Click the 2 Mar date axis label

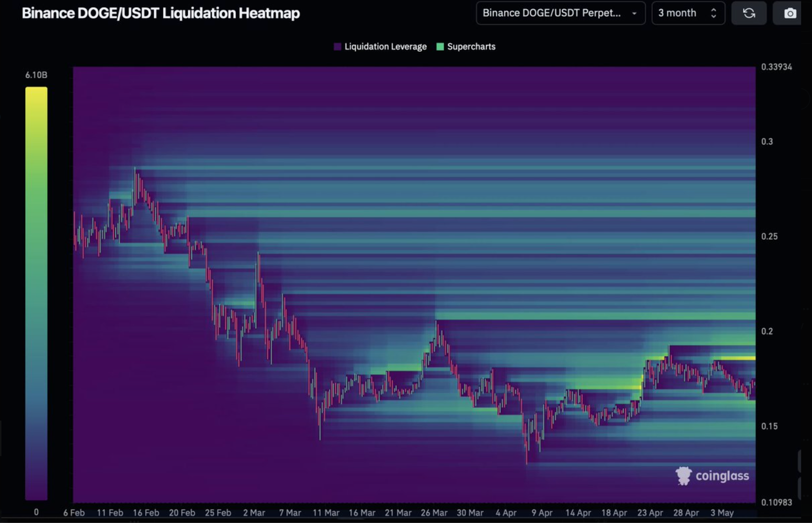click(x=254, y=513)
